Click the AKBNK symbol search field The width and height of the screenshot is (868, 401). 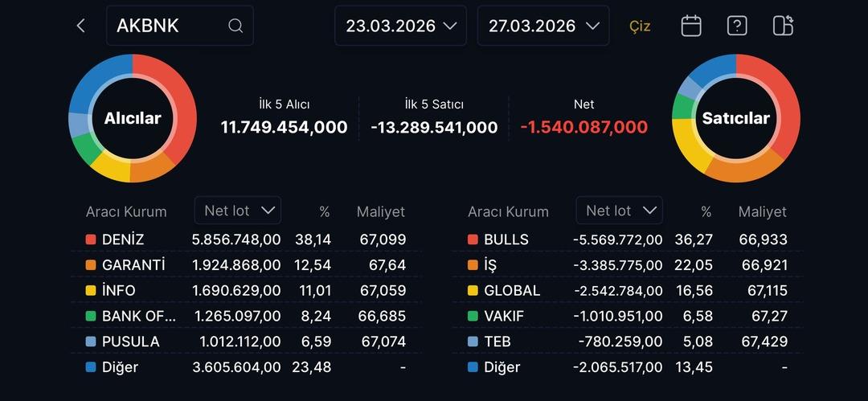169,26
